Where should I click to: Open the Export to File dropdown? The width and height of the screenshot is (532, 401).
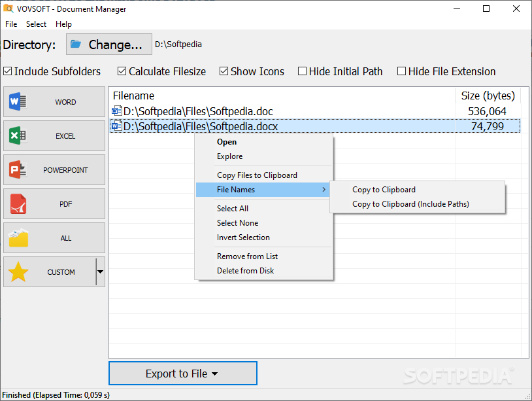[183, 373]
